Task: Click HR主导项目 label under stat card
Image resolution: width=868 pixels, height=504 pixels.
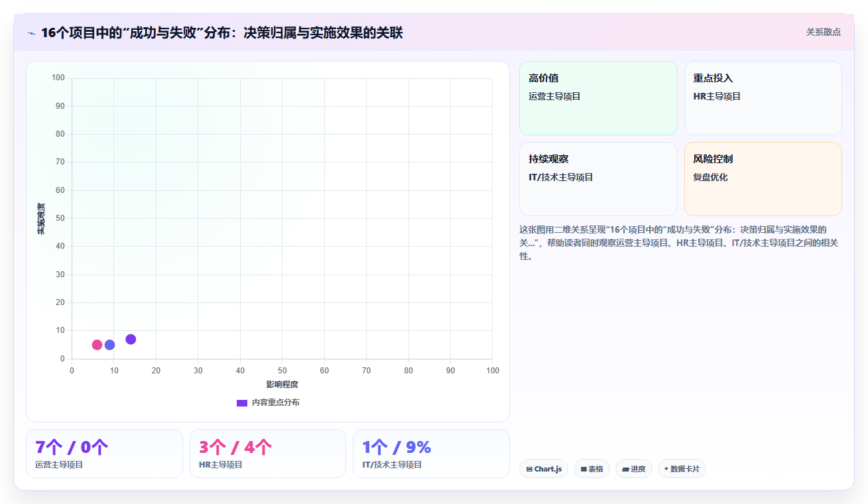Action: [221, 465]
